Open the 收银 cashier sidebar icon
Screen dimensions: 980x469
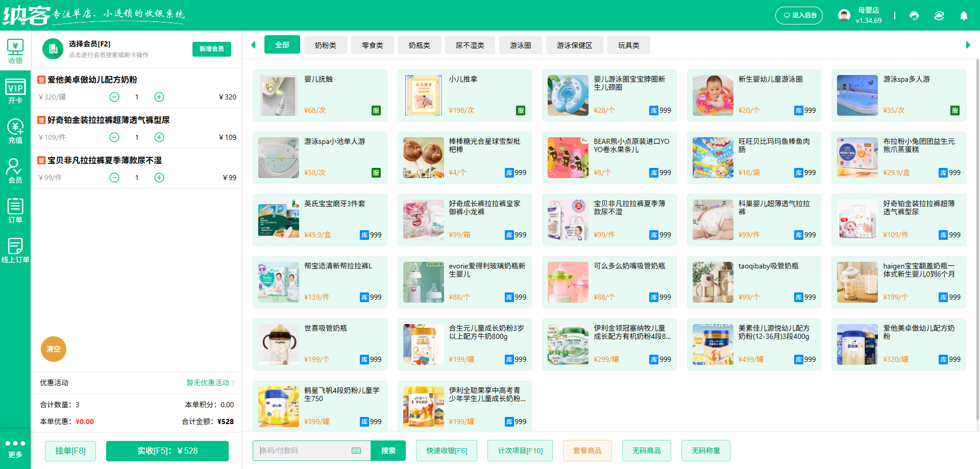[x=15, y=52]
